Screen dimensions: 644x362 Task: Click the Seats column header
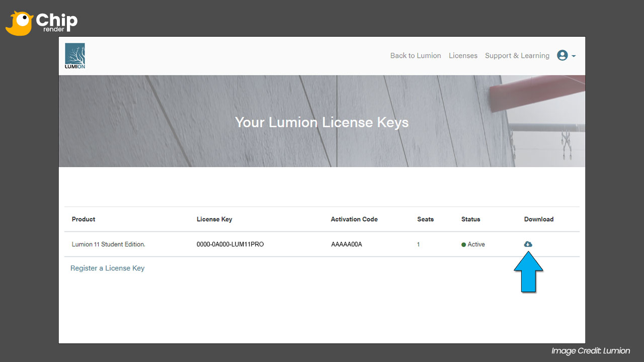[x=426, y=219]
